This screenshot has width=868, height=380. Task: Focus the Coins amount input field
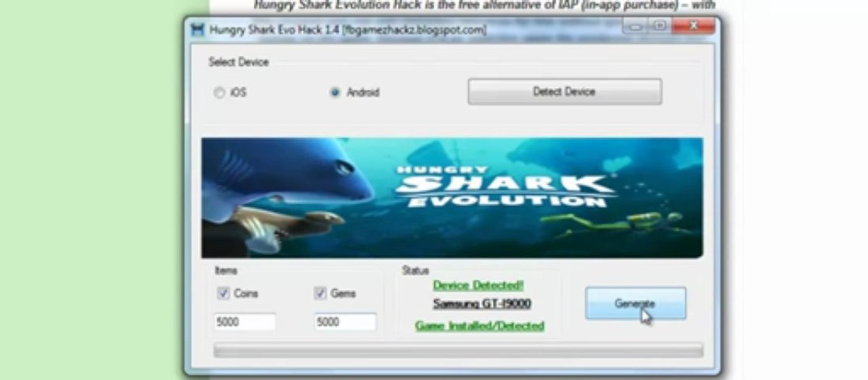[245, 322]
